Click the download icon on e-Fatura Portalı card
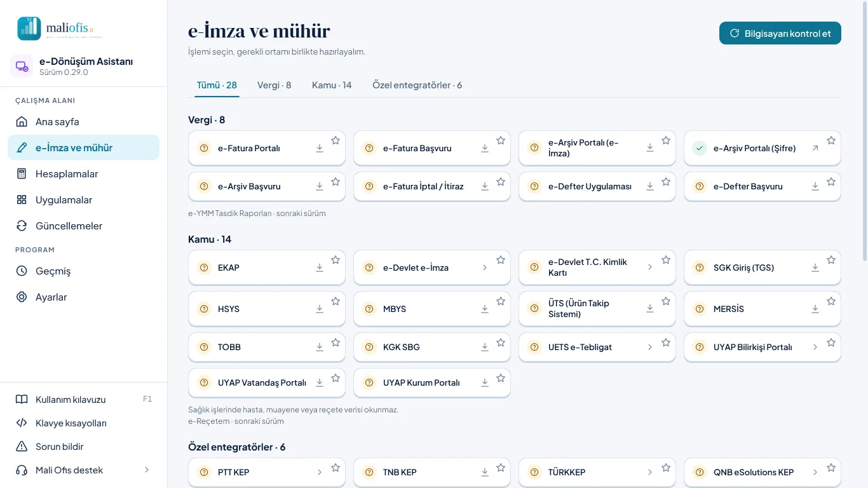The image size is (868, 488). tap(320, 148)
